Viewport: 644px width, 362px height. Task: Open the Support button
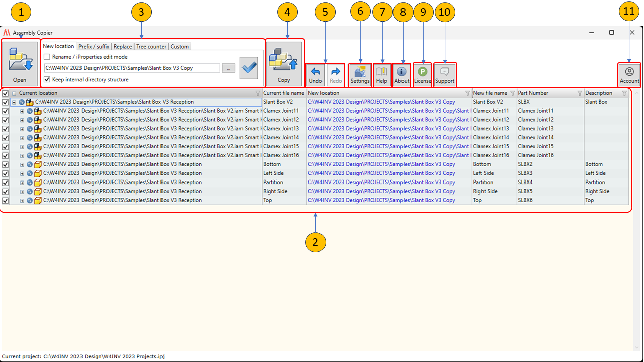point(445,74)
